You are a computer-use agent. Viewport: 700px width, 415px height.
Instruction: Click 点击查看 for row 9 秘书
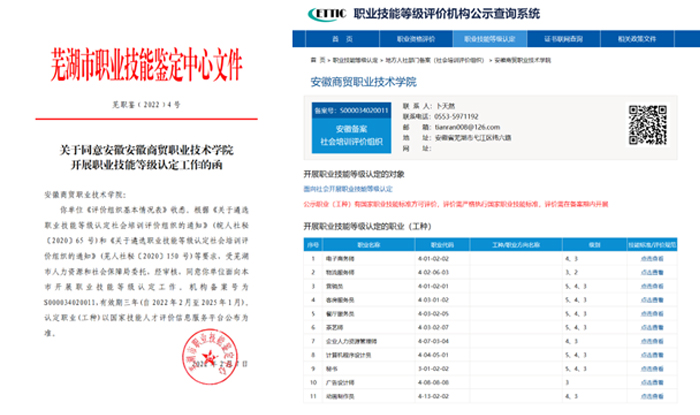652,369
